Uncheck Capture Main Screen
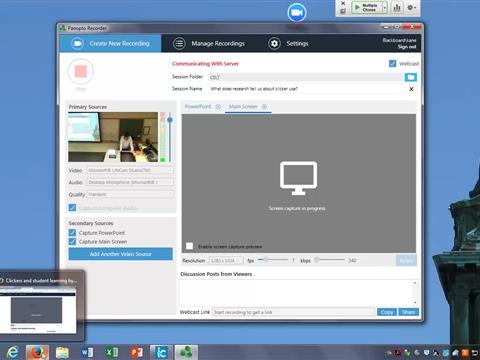This screenshot has height=360, width=480. click(x=72, y=241)
